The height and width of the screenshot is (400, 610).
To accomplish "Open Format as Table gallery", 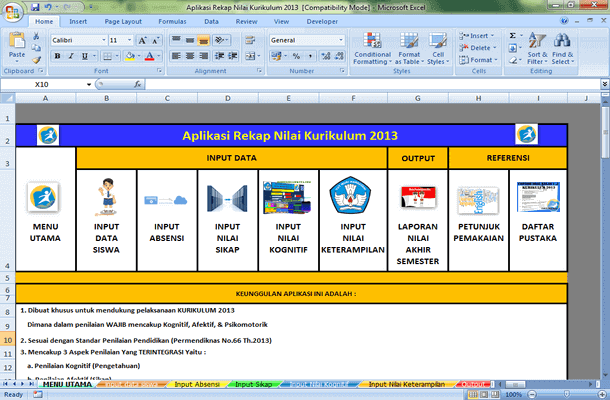I will [x=409, y=48].
